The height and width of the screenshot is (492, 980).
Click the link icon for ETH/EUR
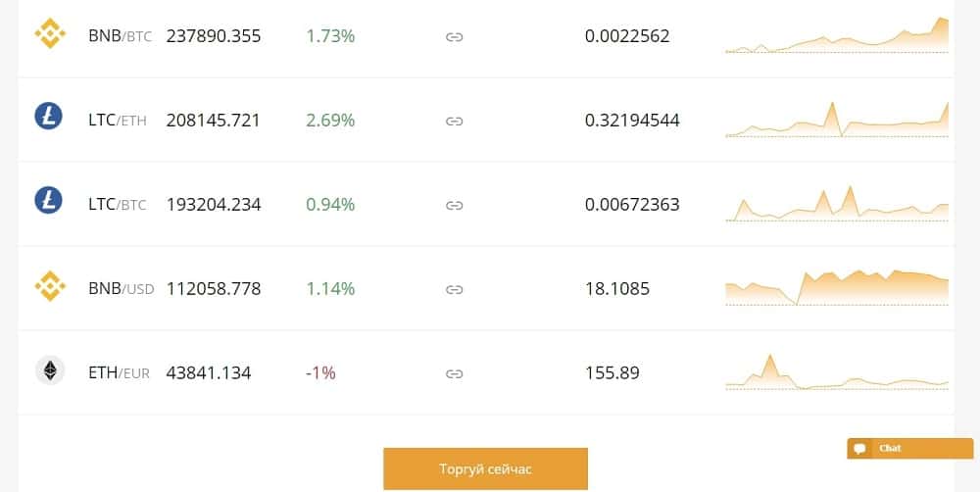454,374
